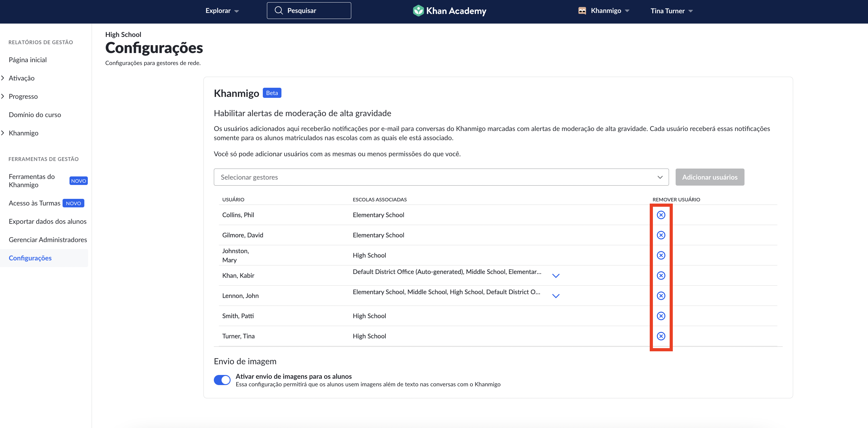Viewport: 868px width, 428px height.
Task: Click the name Collins, Phil
Action: click(238, 215)
